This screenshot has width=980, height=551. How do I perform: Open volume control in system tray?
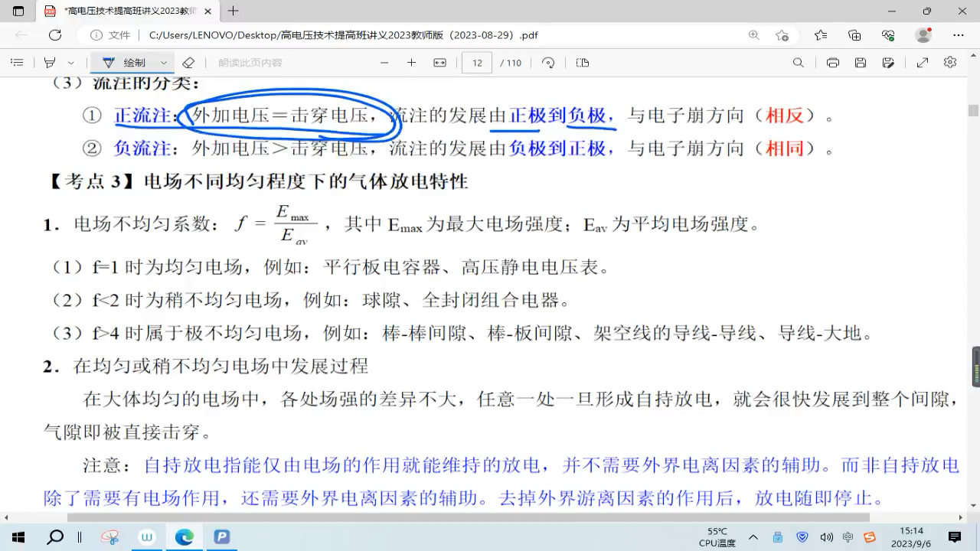coord(826,536)
